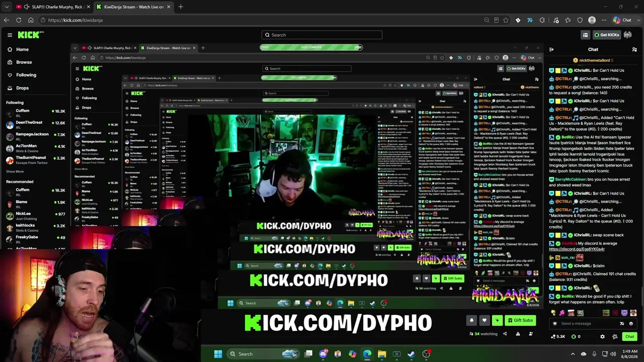Image resolution: width=644 pixels, height=362 pixels.
Task: Refresh the page with the reload icon
Action: (x=19, y=20)
